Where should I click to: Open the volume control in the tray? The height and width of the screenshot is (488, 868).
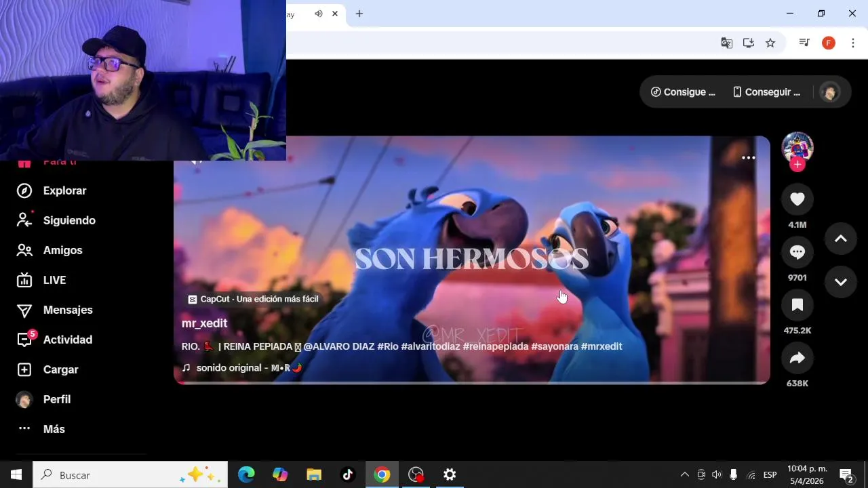pos(717,474)
